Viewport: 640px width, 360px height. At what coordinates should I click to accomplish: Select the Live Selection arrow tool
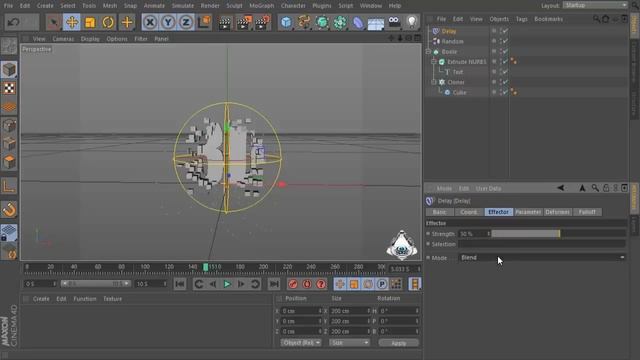53,22
